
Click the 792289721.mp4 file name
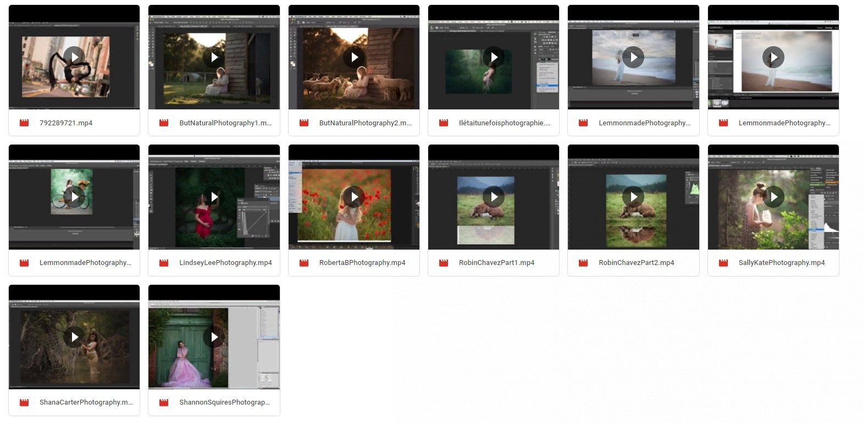click(66, 123)
